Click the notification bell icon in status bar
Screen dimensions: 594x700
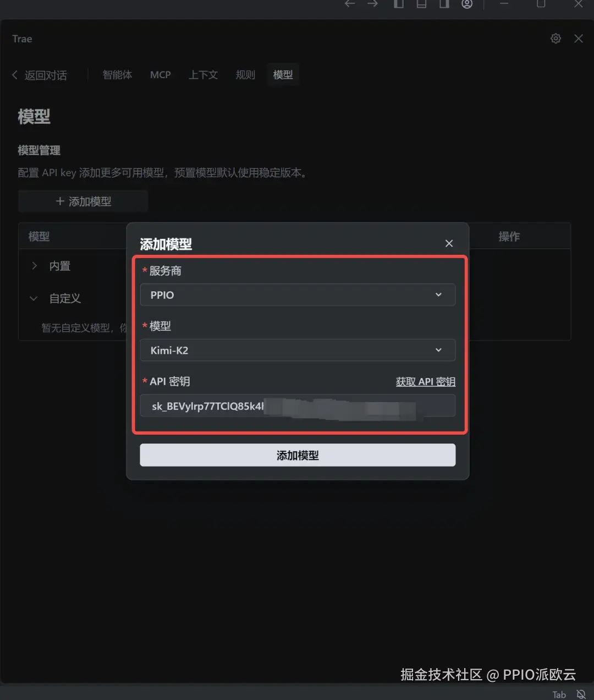581,694
